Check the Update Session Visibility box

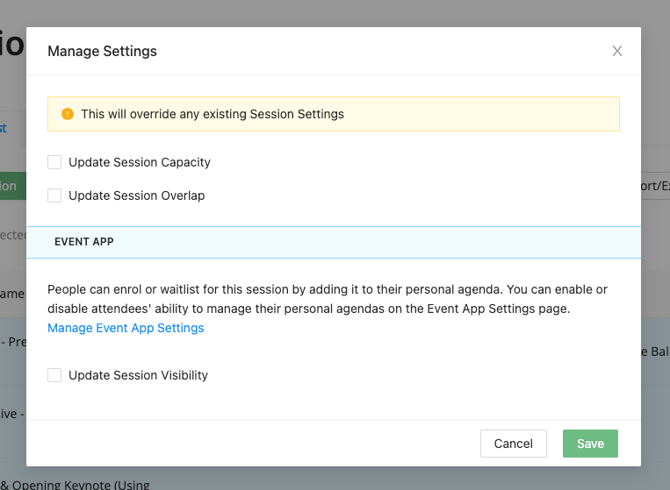[55, 375]
